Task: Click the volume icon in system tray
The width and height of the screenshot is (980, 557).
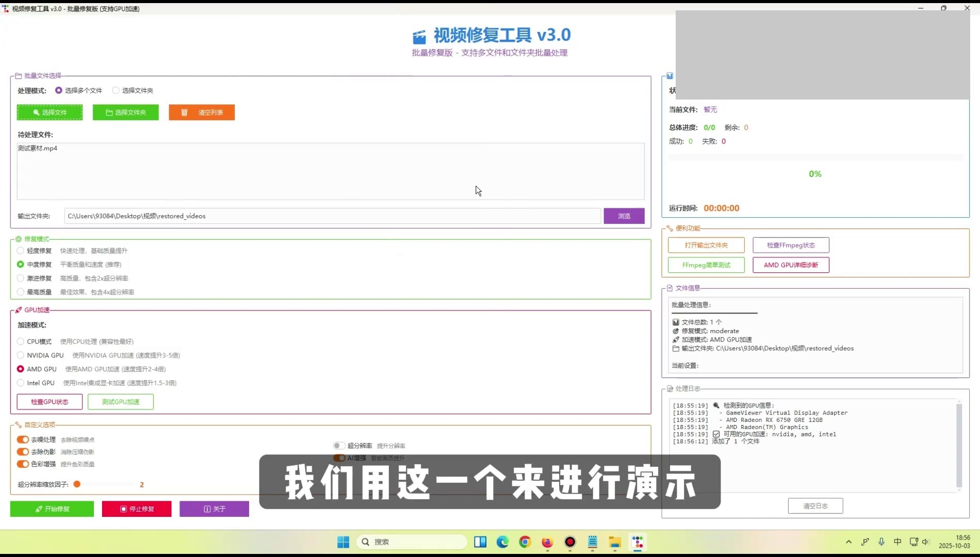Action: click(926, 542)
